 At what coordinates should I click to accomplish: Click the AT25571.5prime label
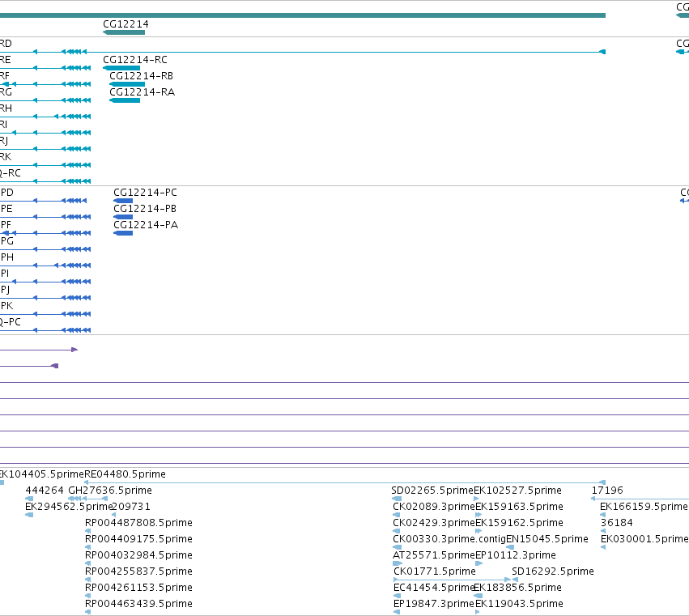434,555
